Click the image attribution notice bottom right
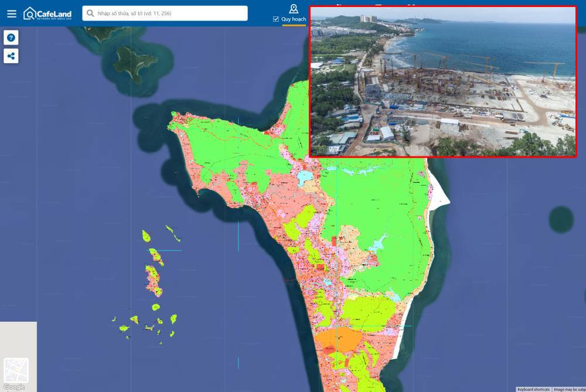Viewport: 586px width, 392px height. click(568, 388)
